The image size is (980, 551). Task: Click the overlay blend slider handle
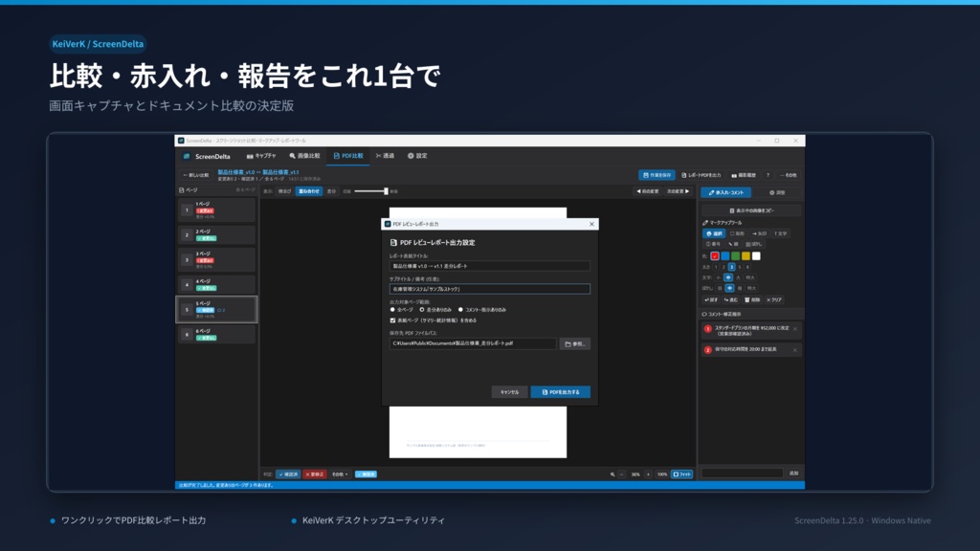386,191
